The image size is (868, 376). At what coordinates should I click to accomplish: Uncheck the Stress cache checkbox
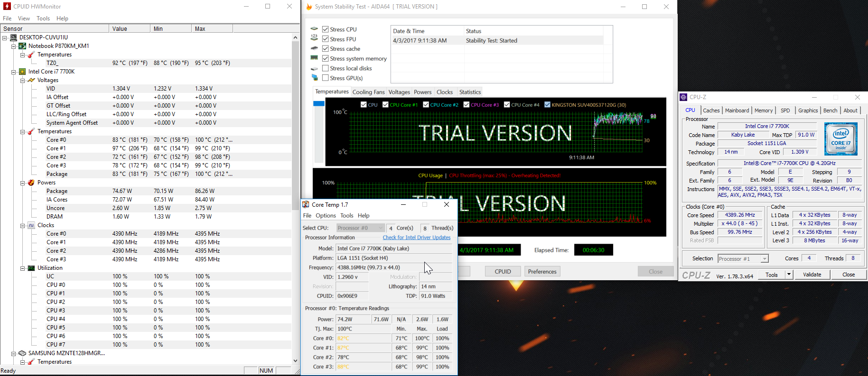pyautogui.click(x=326, y=48)
